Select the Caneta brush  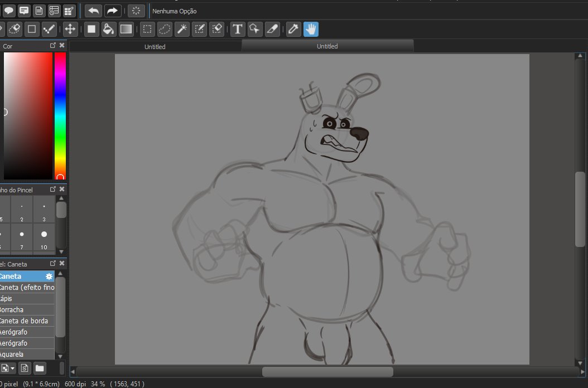27,277
